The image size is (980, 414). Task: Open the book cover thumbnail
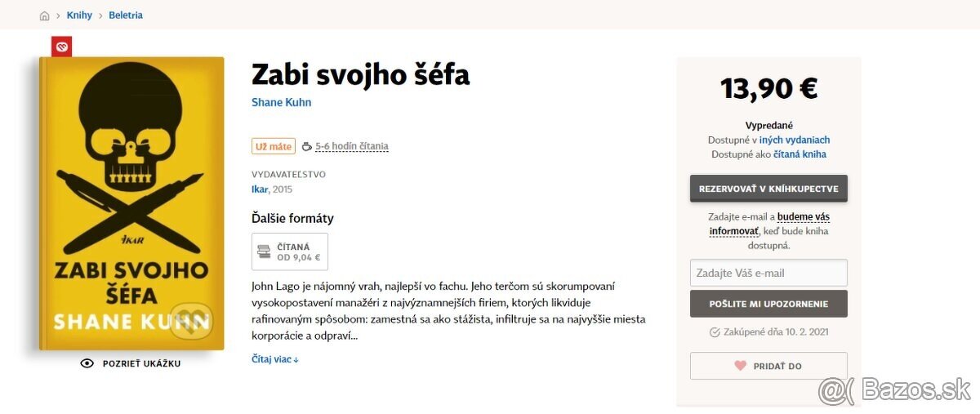tap(131, 203)
